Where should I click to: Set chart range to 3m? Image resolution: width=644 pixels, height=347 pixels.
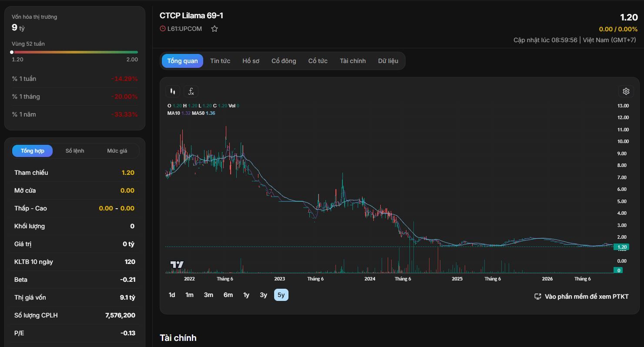(208, 295)
